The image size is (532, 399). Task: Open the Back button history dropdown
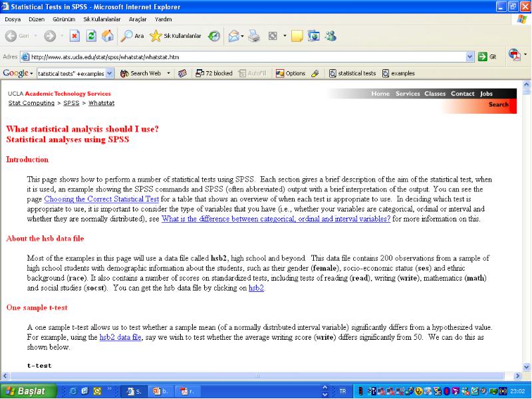pyautogui.click(x=35, y=36)
